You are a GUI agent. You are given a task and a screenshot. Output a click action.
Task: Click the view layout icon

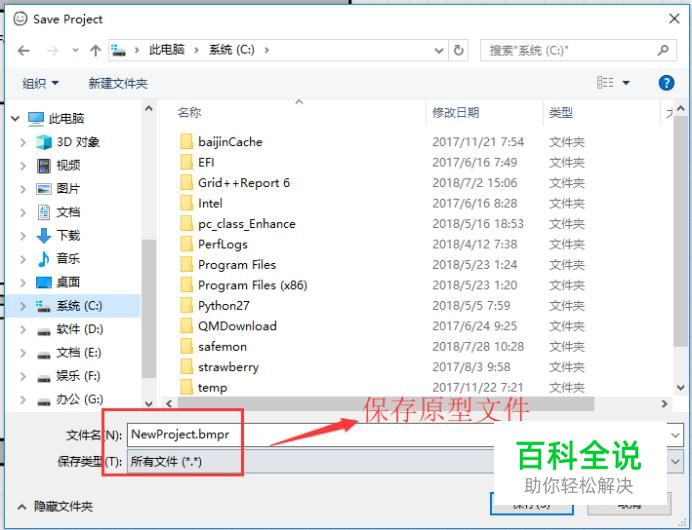click(x=605, y=83)
